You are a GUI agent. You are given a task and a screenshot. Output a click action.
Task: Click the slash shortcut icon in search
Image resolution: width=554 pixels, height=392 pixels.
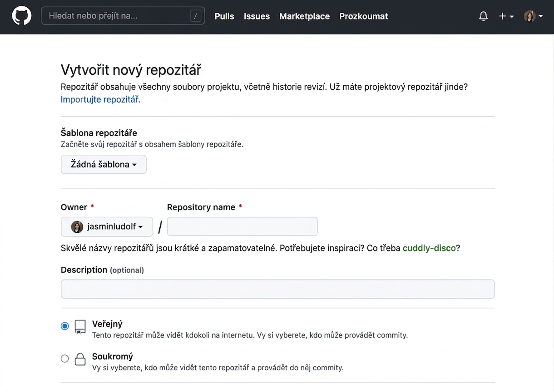(x=196, y=16)
